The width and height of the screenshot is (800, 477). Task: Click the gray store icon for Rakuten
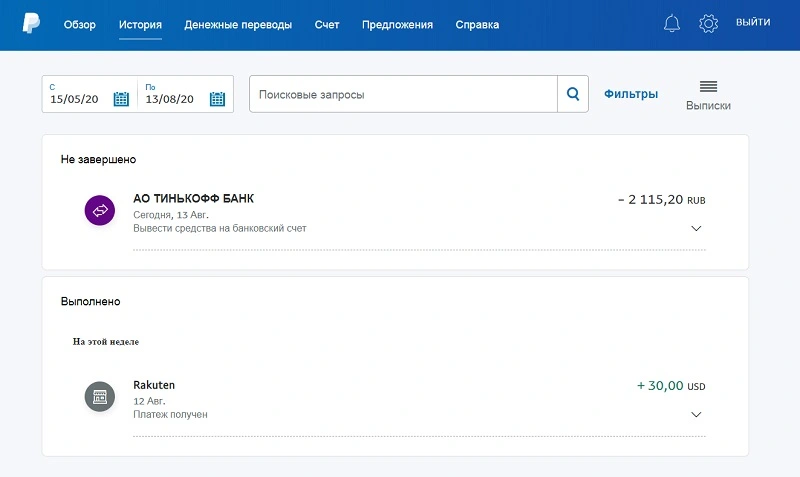pyautogui.click(x=99, y=396)
